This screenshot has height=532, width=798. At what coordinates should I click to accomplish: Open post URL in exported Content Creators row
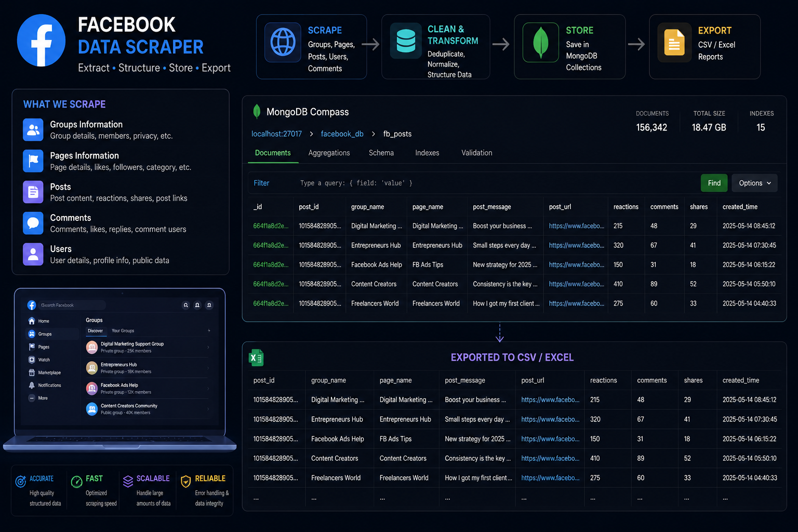tap(550, 458)
